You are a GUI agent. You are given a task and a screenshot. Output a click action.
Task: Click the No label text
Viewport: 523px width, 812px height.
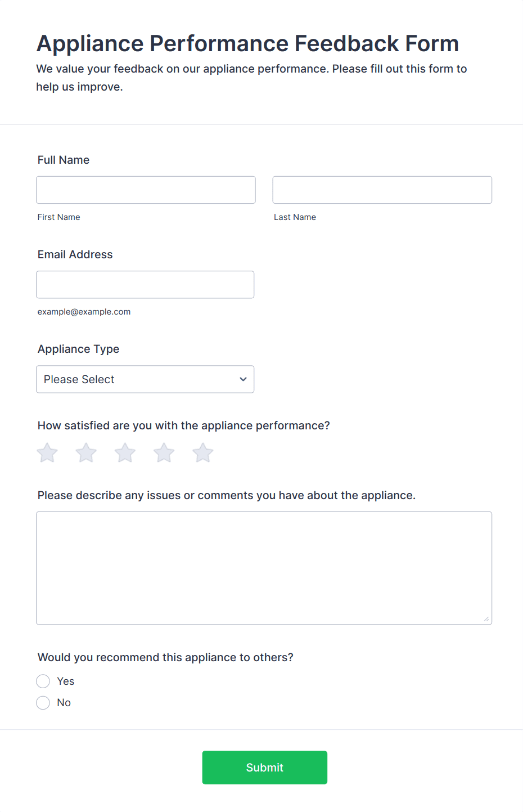click(64, 703)
